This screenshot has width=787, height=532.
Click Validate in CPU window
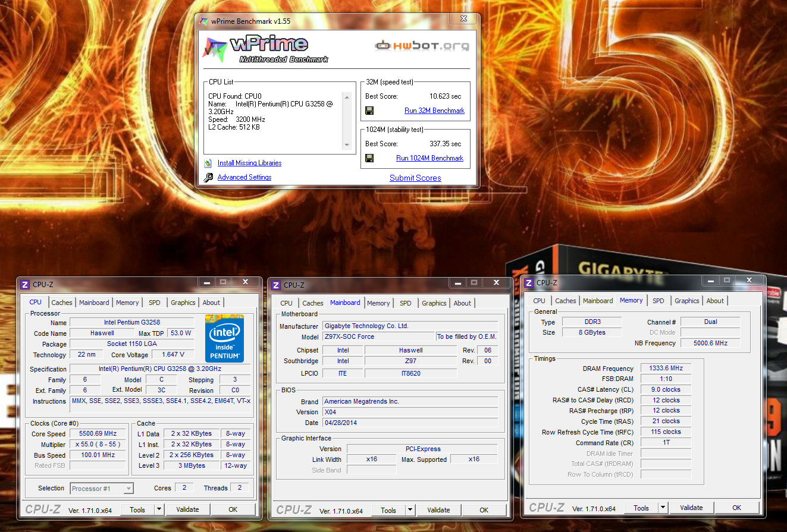click(187, 509)
